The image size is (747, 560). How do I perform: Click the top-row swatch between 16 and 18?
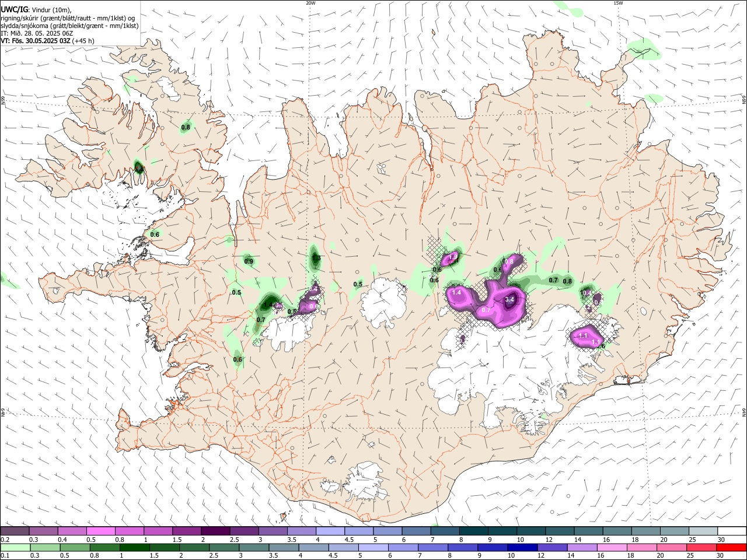pyautogui.click(x=617, y=531)
